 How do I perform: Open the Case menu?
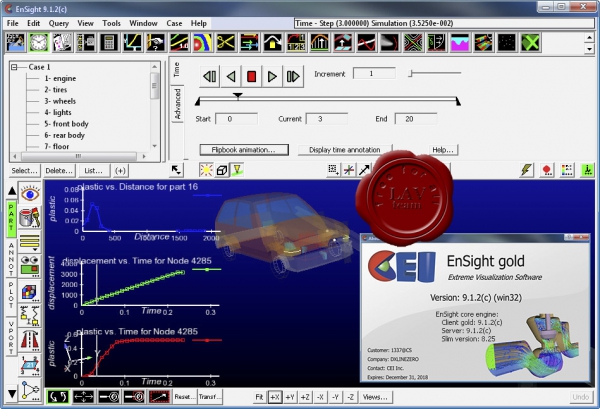click(174, 23)
